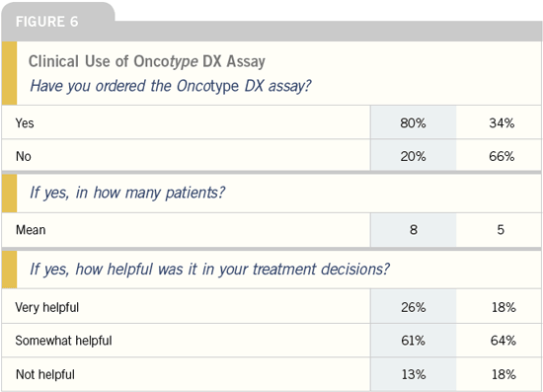Click the 26% Very helpful value
This screenshot has width=543, height=392.
click(414, 307)
